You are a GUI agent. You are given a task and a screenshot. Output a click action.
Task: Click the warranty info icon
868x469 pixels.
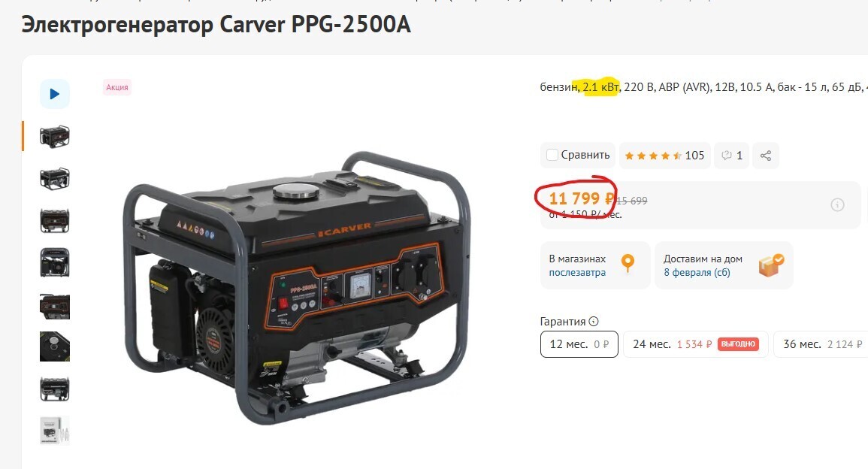(x=594, y=321)
